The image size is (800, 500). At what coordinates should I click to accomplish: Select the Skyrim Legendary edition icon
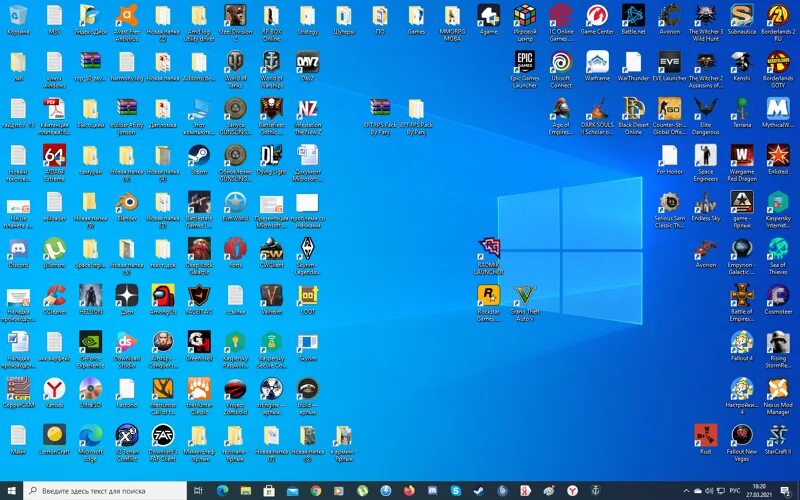coord(308,249)
